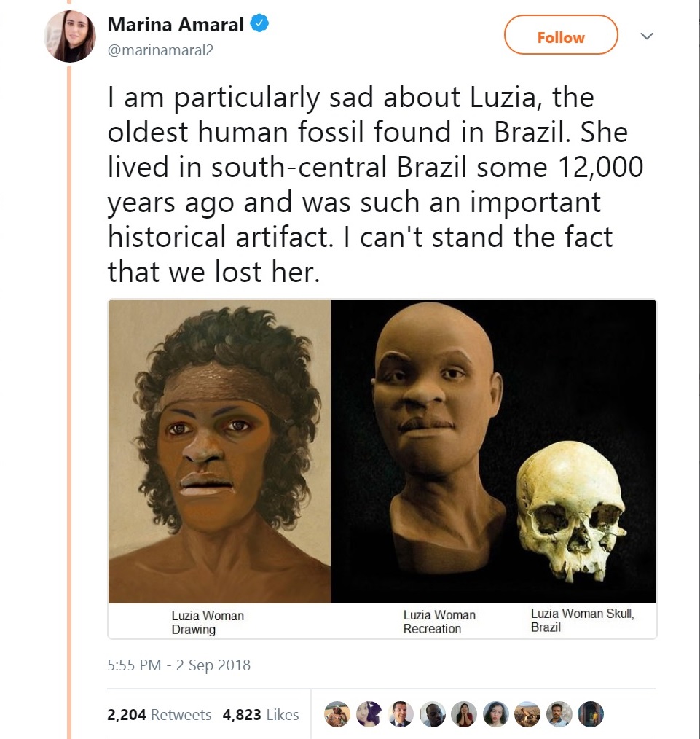Open the last liker avatar in the row

pos(591,715)
